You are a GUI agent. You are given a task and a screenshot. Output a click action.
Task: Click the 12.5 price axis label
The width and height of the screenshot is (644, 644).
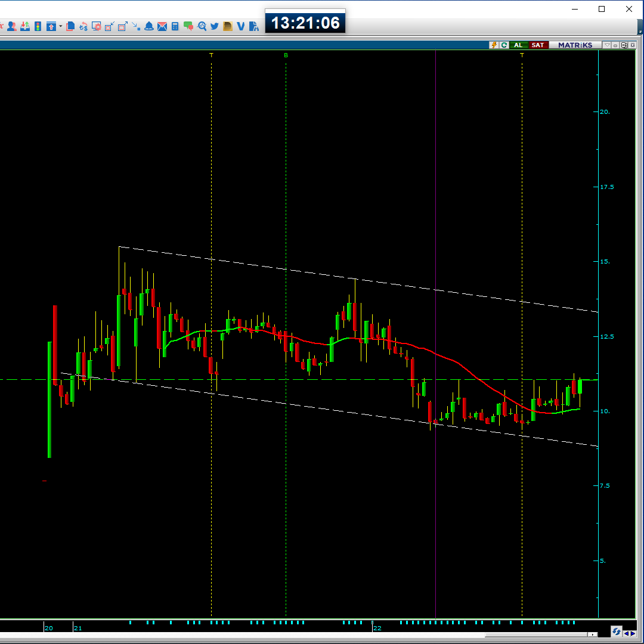click(607, 336)
